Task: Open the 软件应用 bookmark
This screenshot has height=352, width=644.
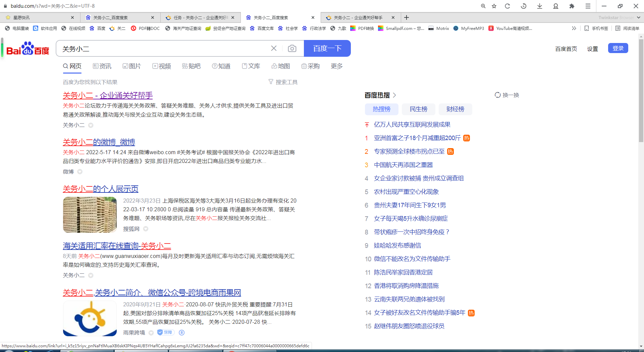Action: pos(45,28)
